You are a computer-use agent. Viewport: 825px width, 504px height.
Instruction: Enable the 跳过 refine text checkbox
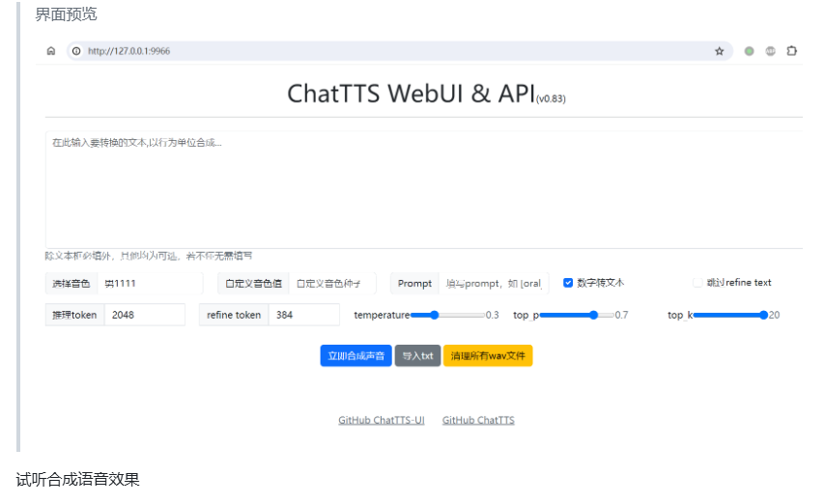(x=697, y=283)
